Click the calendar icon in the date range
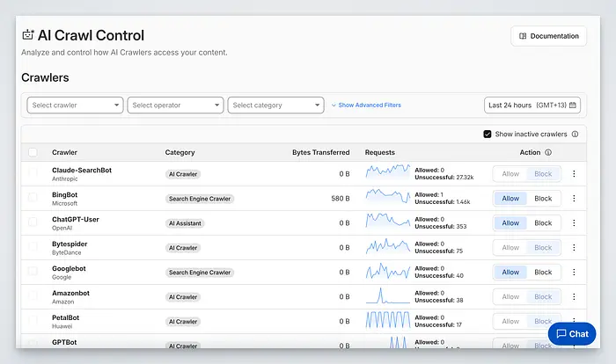The image size is (616, 364). click(573, 106)
